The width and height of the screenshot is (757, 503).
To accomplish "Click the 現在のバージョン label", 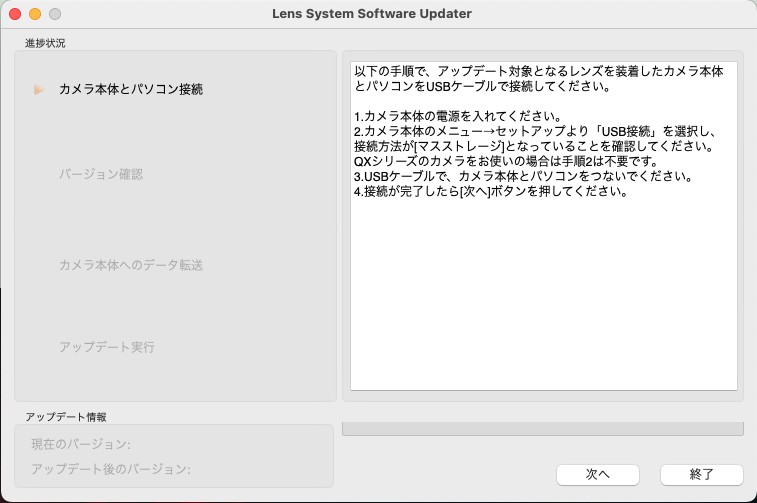I will point(81,444).
